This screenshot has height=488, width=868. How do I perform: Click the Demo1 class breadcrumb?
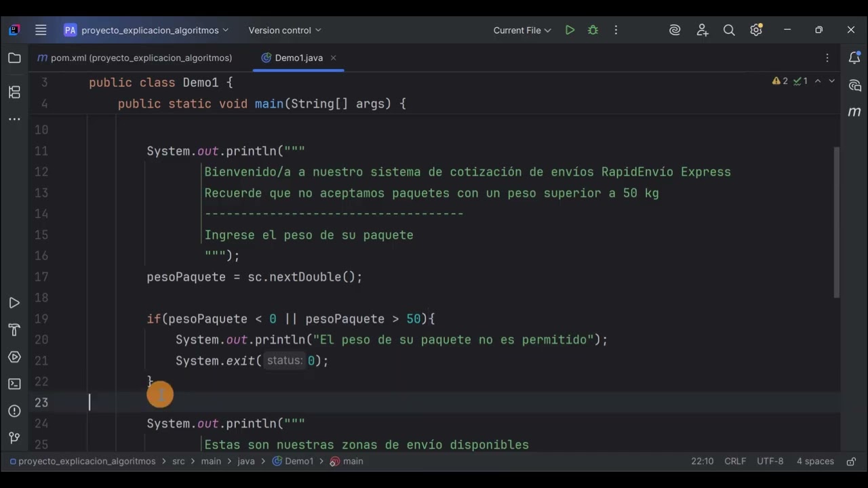[x=293, y=462]
